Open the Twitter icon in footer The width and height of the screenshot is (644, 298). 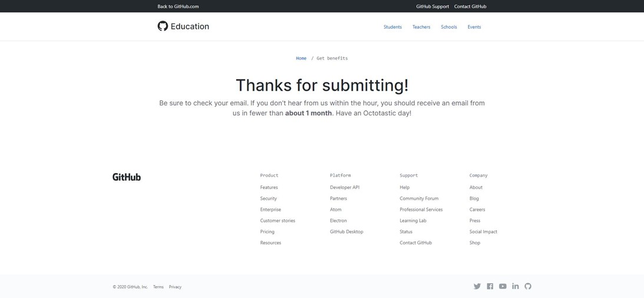tap(477, 286)
